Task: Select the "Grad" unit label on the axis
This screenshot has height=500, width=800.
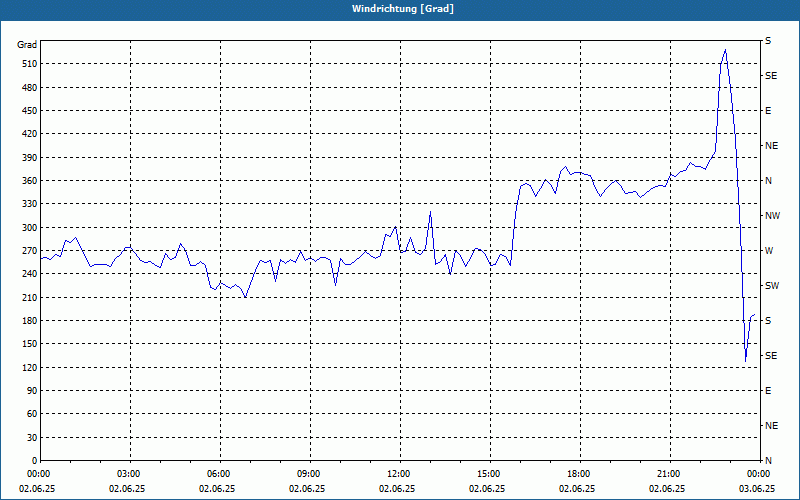Action: [x=27, y=45]
